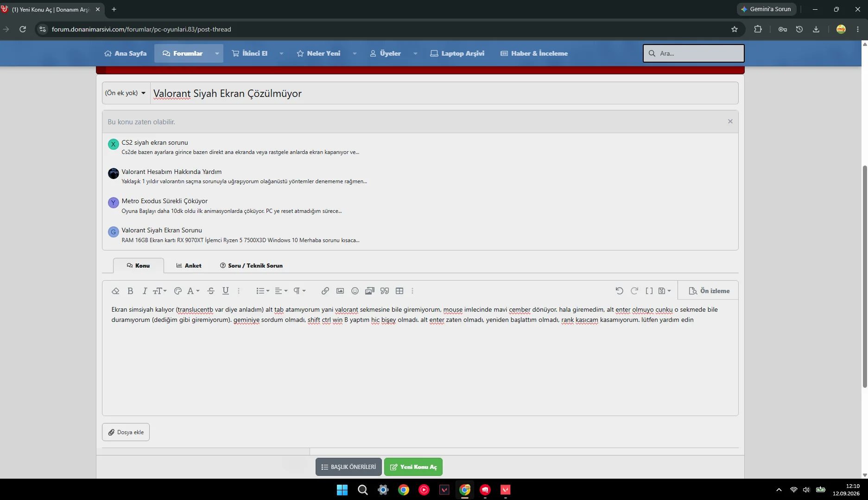Undo the last editor change
Screen dimensions: 868x500
[620, 291]
